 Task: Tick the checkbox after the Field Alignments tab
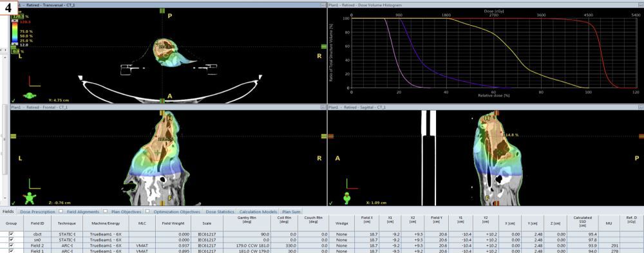coord(105,212)
